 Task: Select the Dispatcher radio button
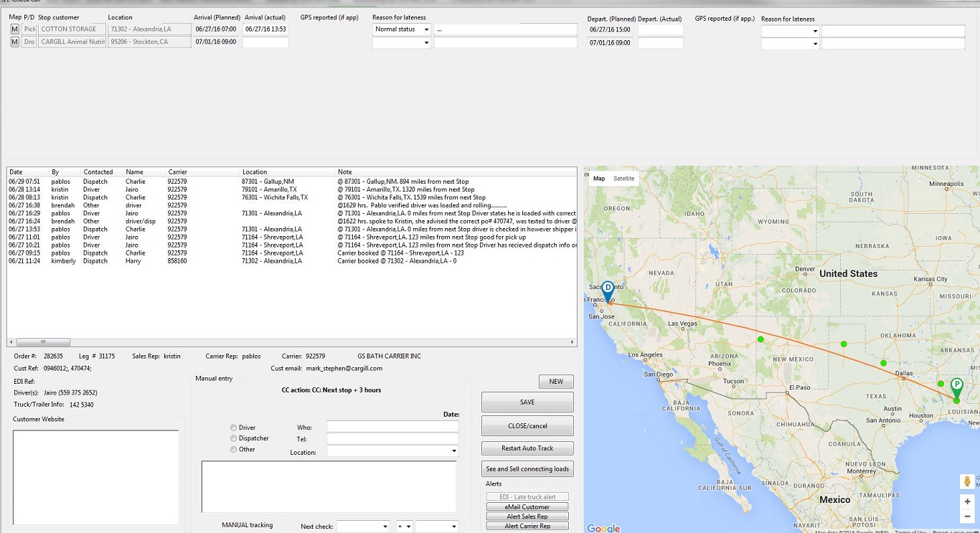coord(233,438)
